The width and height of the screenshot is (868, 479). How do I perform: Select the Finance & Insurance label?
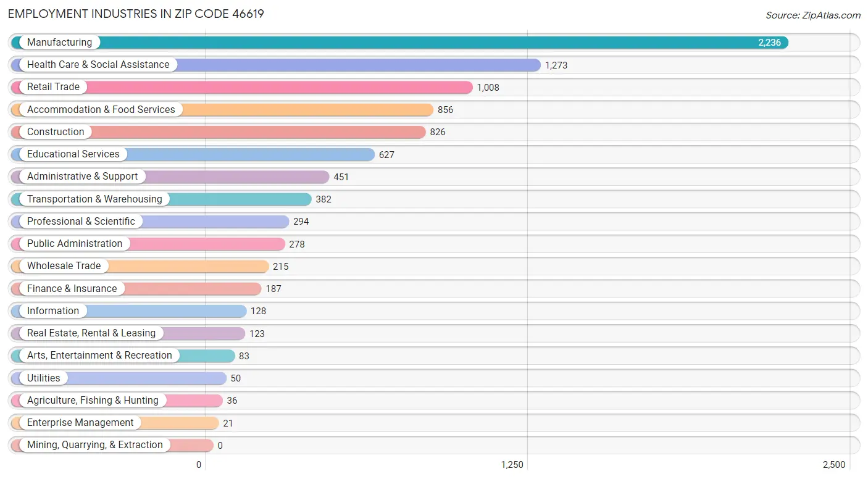click(x=72, y=289)
